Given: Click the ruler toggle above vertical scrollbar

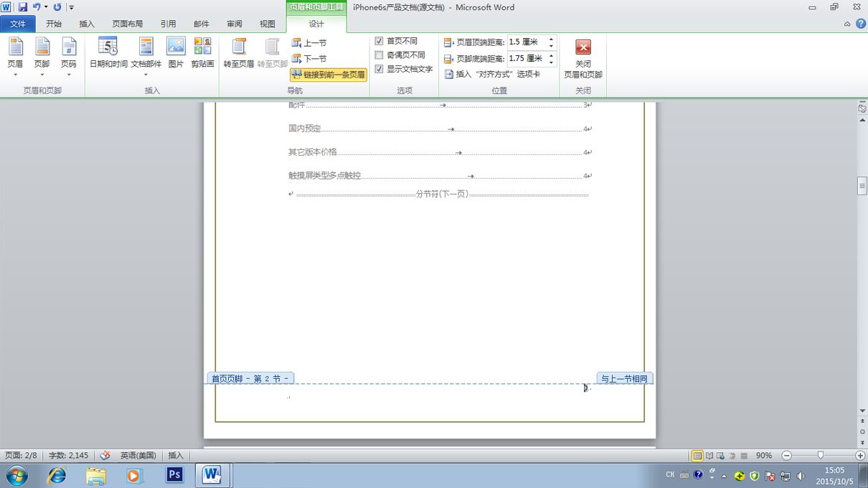Looking at the screenshot, I should click(x=862, y=108).
